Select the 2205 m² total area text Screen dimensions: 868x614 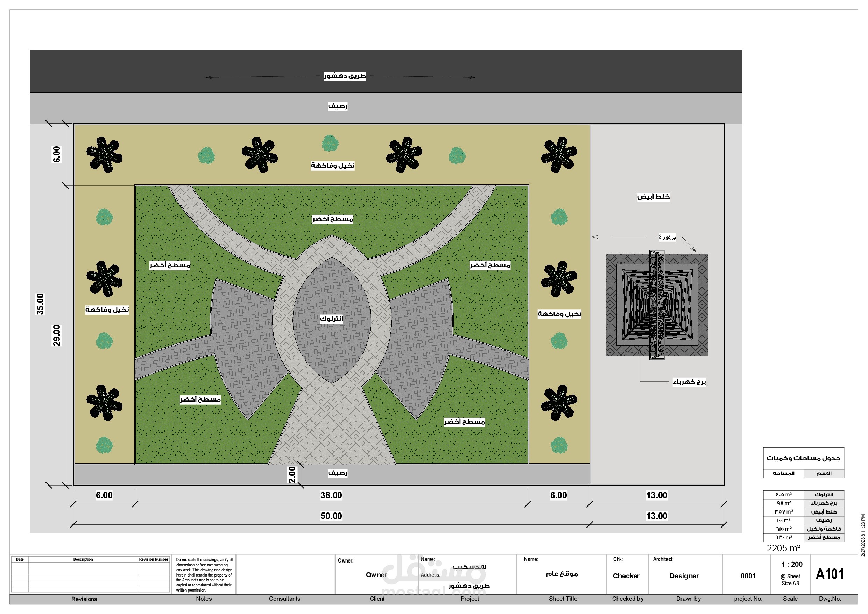point(783,548)
